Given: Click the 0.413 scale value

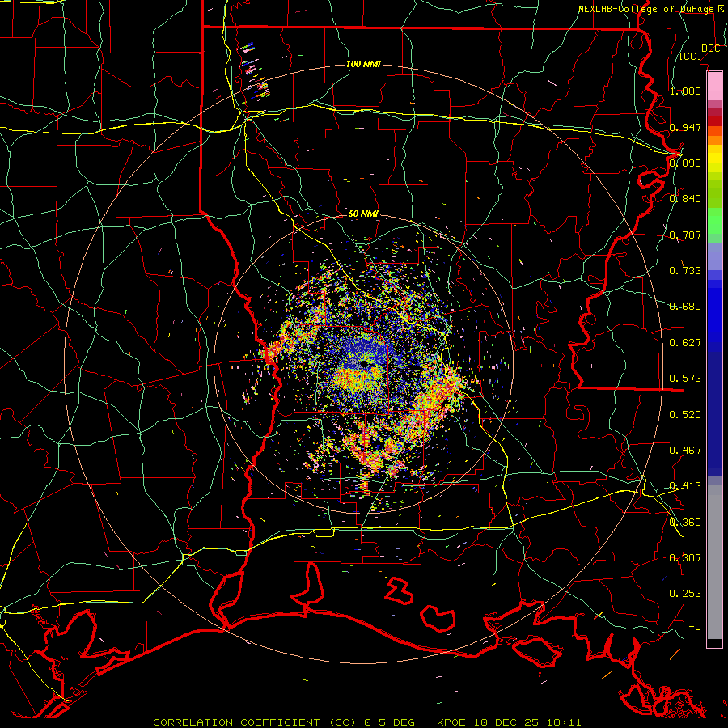Looking at the screenshot, I should [685, 486].
